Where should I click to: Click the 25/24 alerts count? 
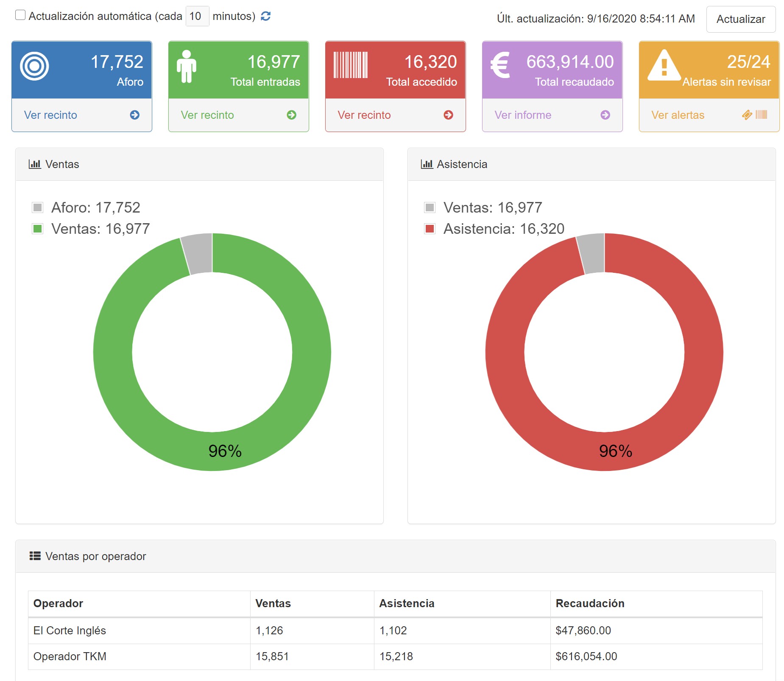(x=749, y=62)
